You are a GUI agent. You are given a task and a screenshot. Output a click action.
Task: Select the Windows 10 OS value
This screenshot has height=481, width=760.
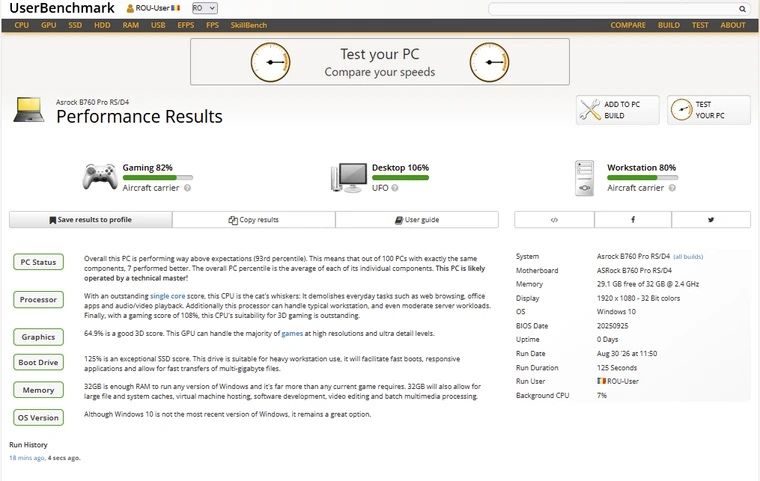coord(617,312)
